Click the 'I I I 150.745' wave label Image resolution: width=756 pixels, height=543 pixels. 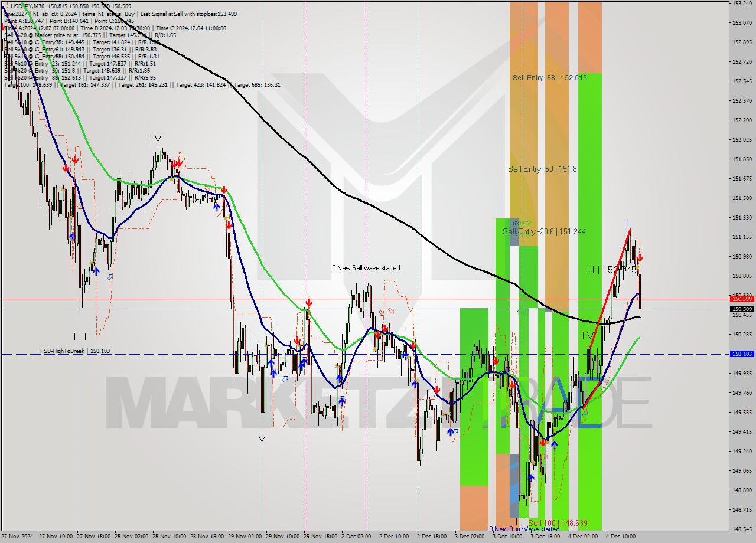(x=612, y=269)
